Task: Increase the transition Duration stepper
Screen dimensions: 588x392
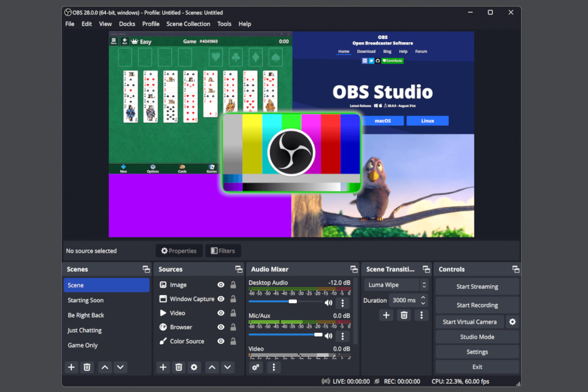Action: (x=424, y=297)
